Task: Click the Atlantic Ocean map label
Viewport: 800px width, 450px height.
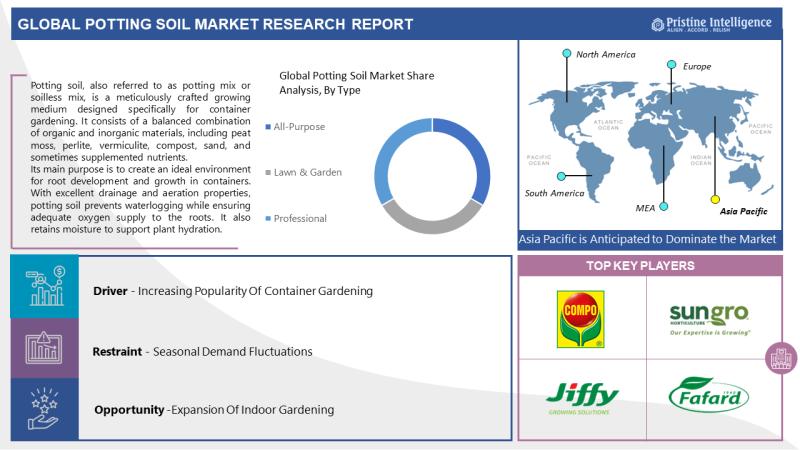Action: [x=608, y=125]
